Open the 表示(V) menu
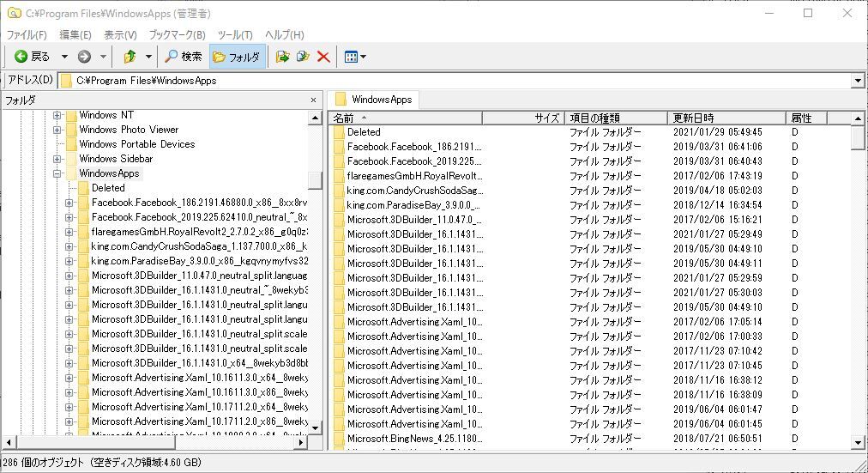 [120, 35]
